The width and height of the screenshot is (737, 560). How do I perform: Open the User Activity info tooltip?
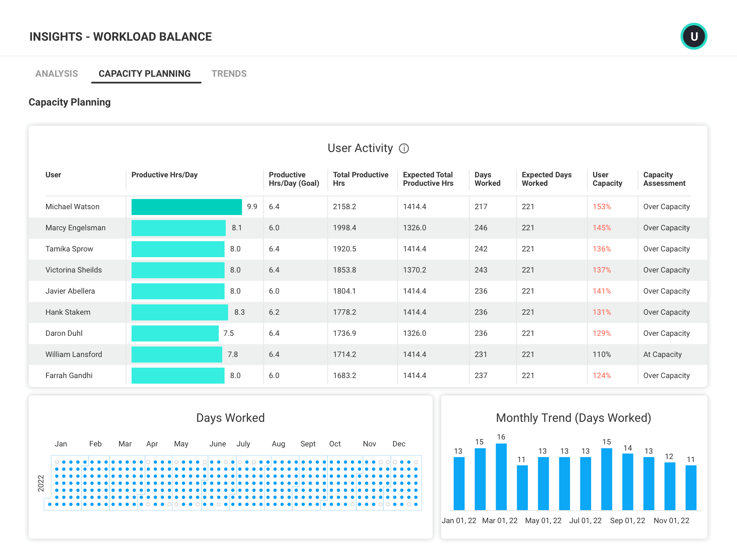(x=405, y=149)
